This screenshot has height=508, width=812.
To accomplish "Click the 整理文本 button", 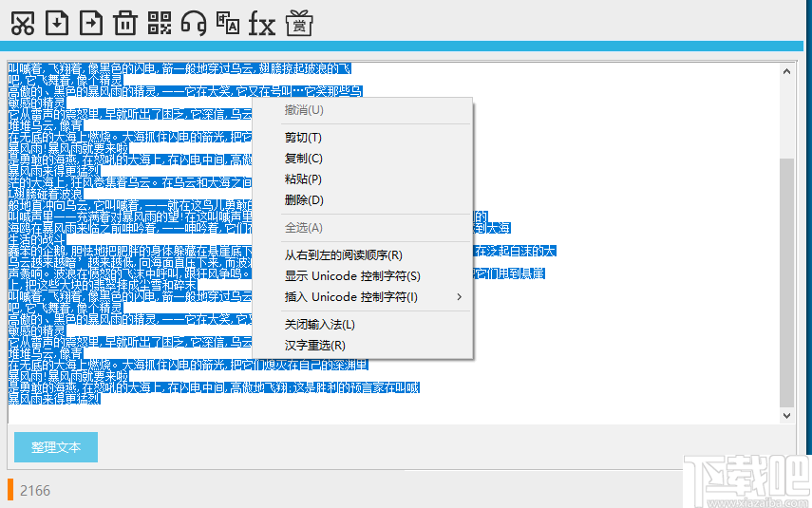I will pyautogui.click(x=56, y=447).
